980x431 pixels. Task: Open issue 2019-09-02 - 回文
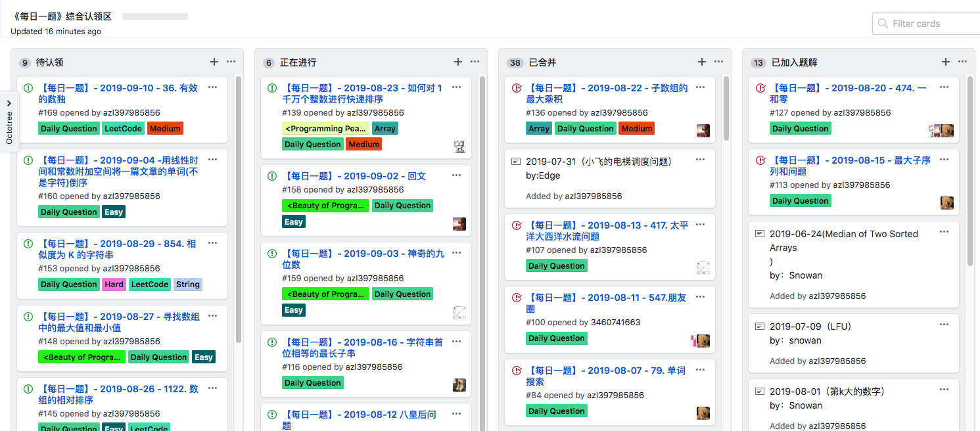[x=354, y=176]
